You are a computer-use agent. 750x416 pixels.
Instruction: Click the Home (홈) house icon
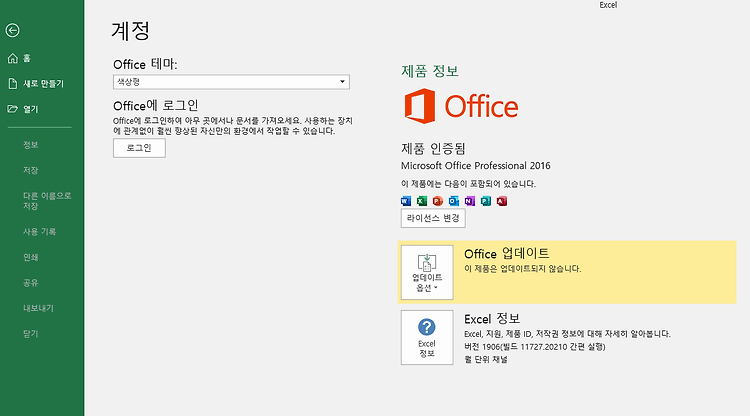tap(13, 58)
